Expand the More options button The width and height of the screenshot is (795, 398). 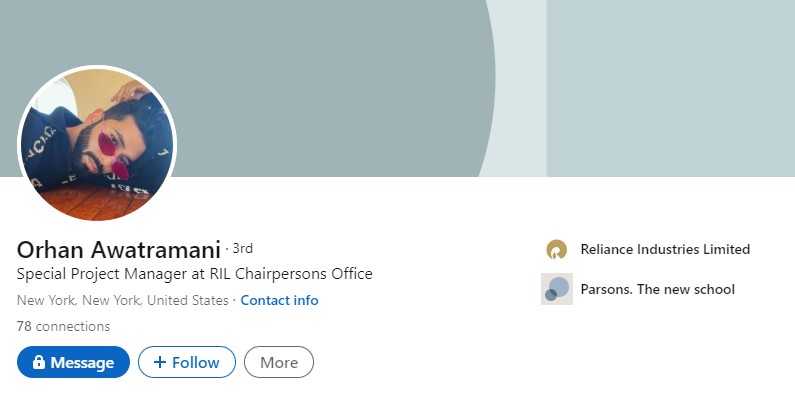coord(279,362)
